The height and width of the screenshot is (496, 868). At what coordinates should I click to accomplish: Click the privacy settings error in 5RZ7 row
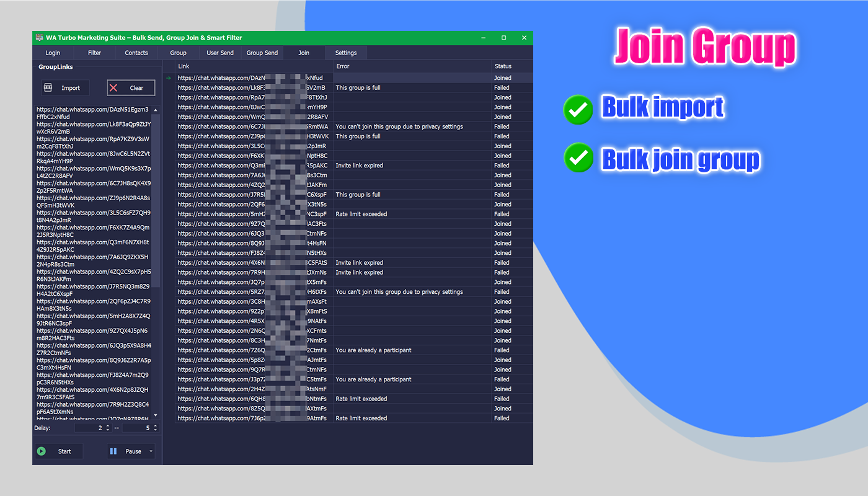click(399, 292)
